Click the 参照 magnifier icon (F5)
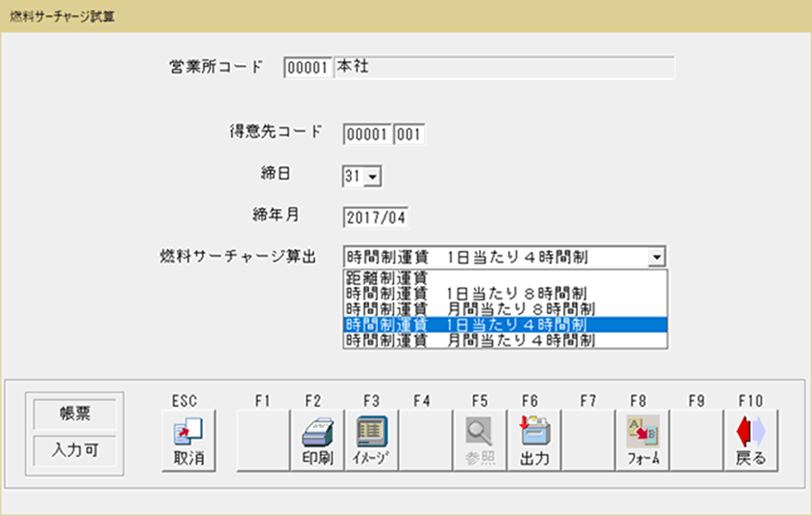 pos(480,440)
